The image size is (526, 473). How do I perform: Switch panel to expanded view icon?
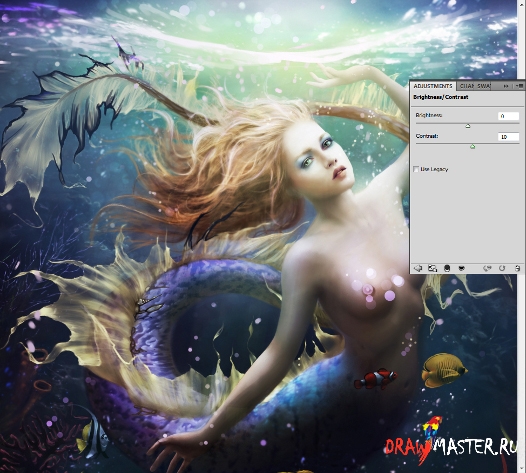point(432,268)
